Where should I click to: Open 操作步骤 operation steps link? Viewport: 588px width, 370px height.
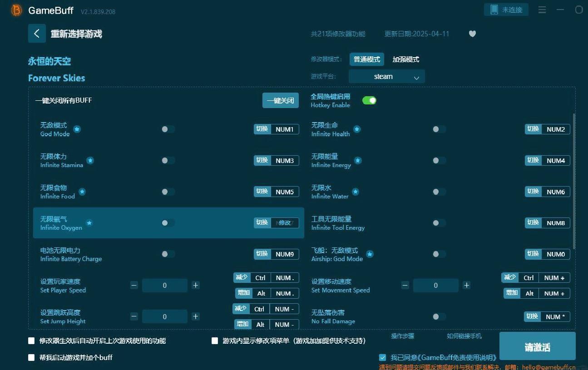point(403,336)
